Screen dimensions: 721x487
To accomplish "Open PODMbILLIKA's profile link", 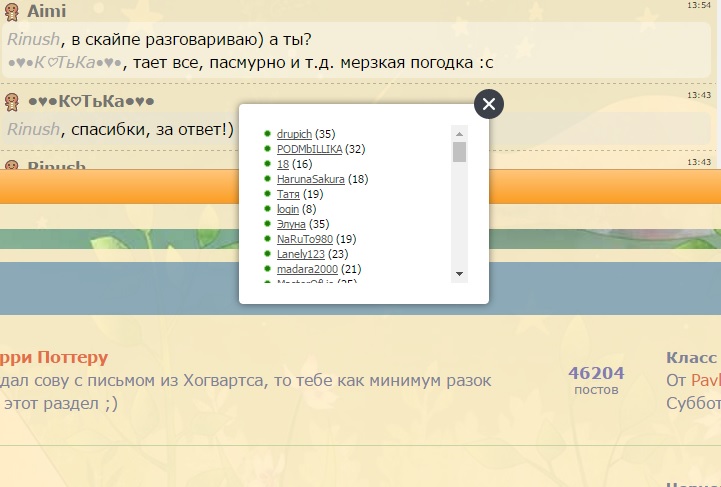I will [x=309, y=149].
